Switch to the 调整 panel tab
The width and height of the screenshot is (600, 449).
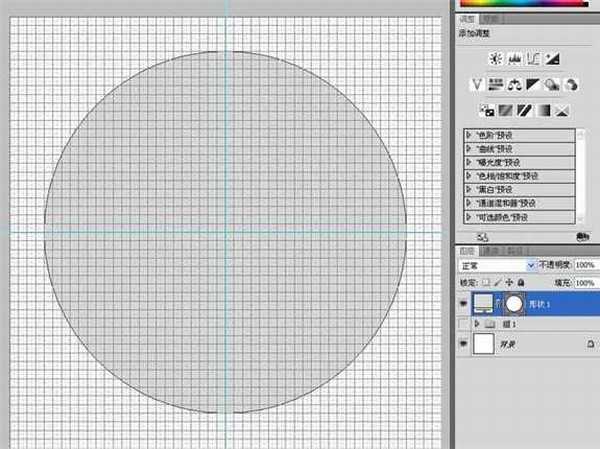tap(468, 18)
